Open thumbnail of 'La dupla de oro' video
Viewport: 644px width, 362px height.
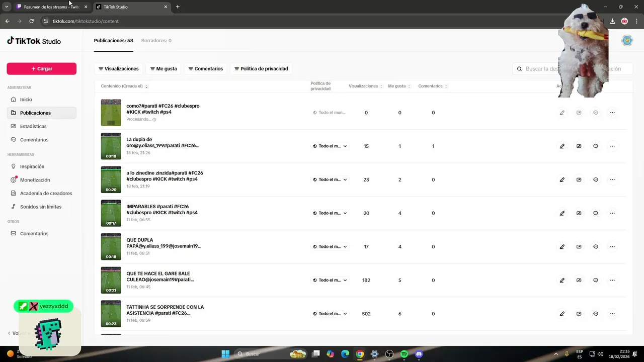pyautogui.click(x=111, y=146)
